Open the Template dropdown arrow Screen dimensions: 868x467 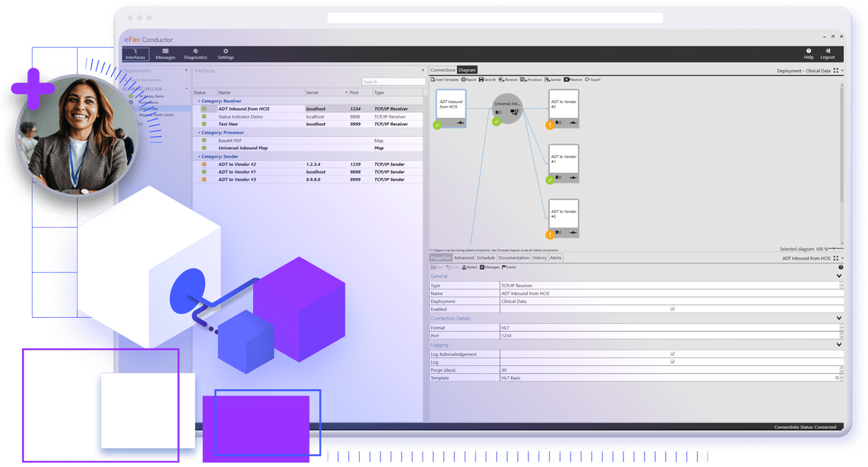841,378
